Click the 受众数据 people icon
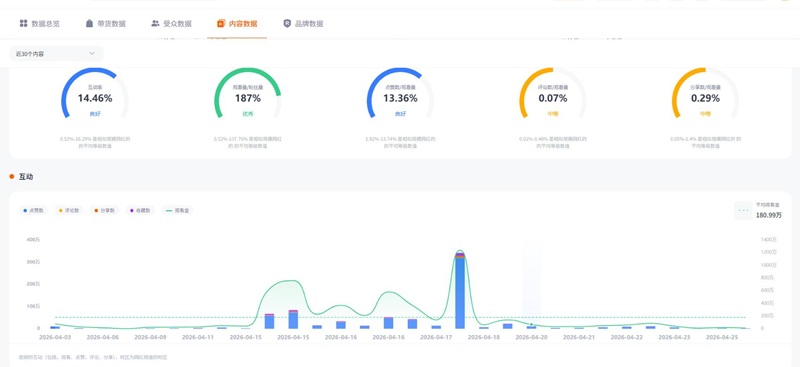Screen dimensions: 800x367 point(155,23)
